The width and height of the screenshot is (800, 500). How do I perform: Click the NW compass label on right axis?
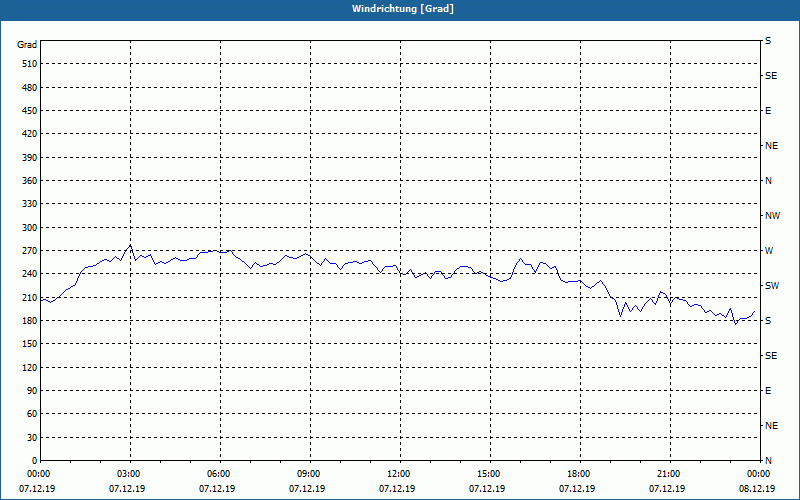coord(772,216)
